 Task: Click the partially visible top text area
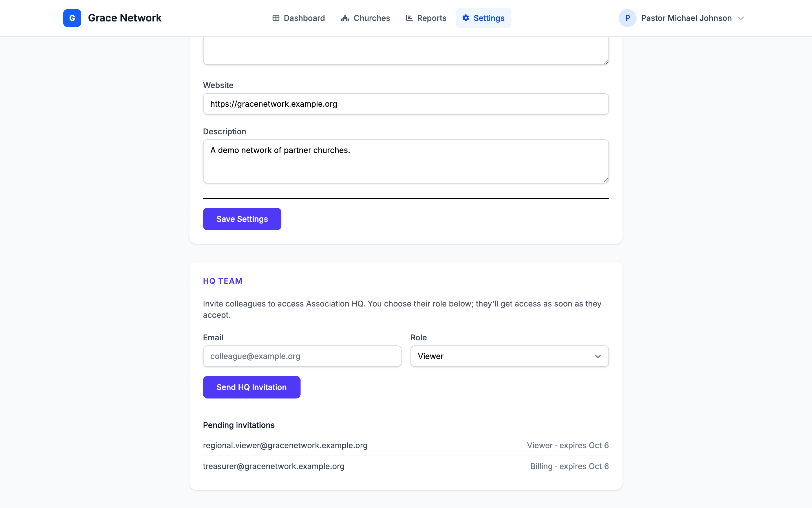pyautogui.click(x=406, y=51)
